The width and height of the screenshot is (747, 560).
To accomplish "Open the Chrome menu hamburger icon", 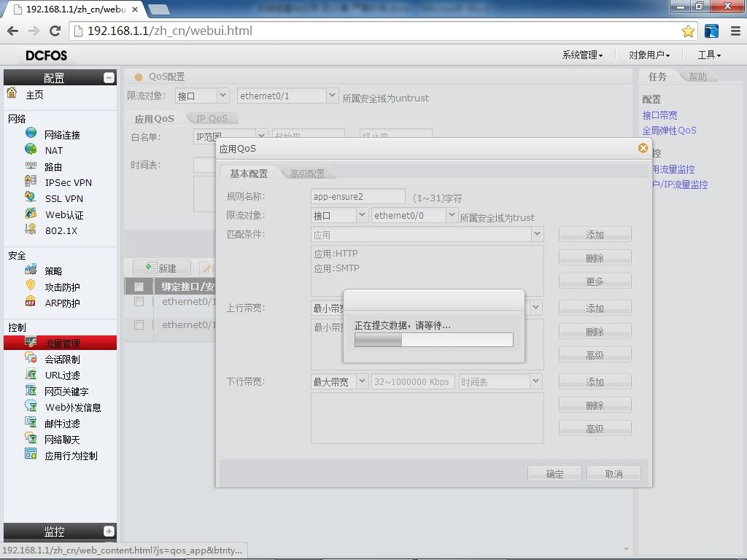I will pyautogui.click(x=735, y=31).
